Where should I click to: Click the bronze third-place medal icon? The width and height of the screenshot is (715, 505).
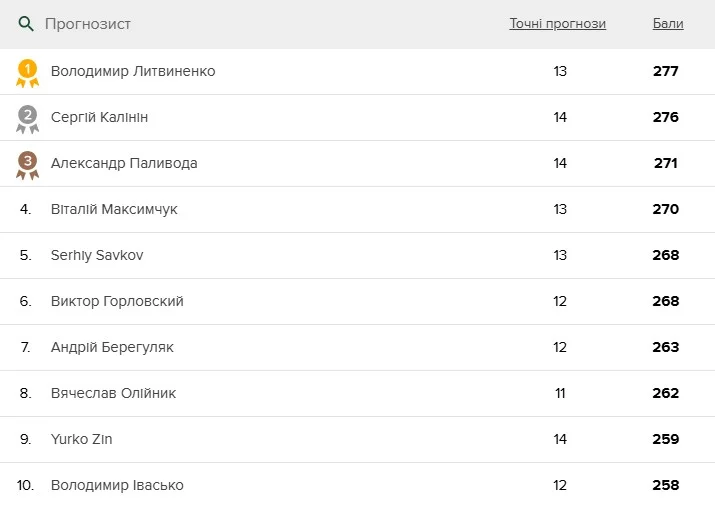click(28, 165)
